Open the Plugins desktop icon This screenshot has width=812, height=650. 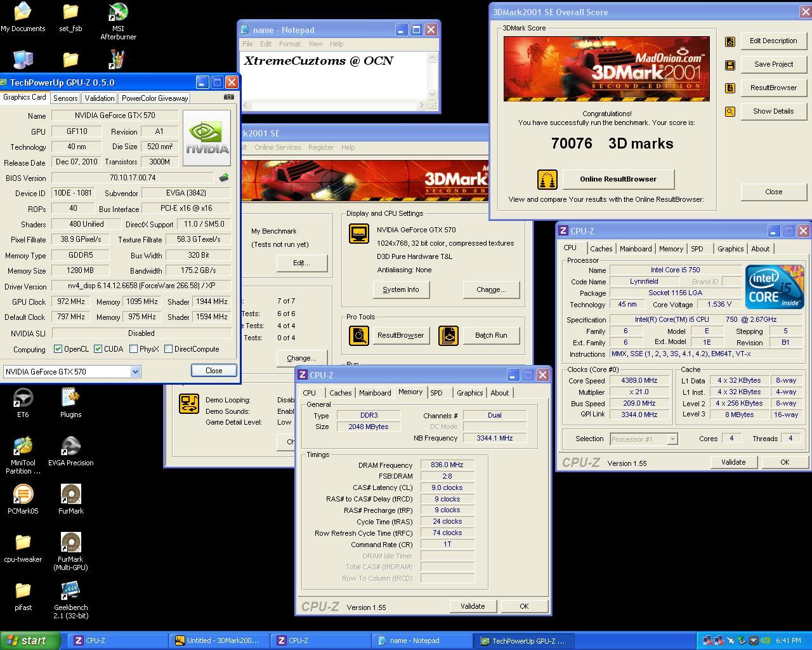70,403
